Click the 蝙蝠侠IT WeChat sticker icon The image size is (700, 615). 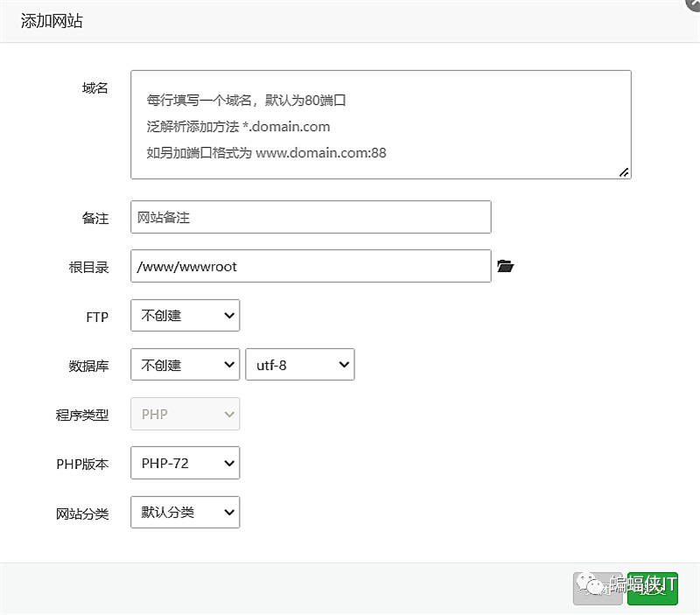pyautogui.click(x=652, y=589)
